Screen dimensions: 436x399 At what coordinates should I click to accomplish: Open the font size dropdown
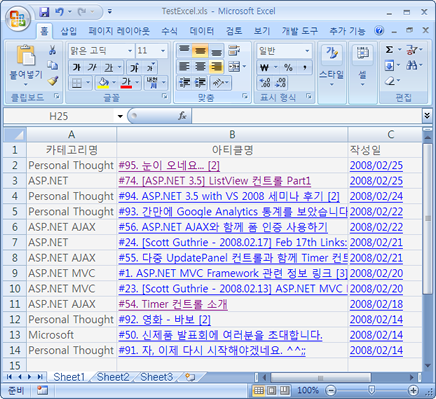163,51
